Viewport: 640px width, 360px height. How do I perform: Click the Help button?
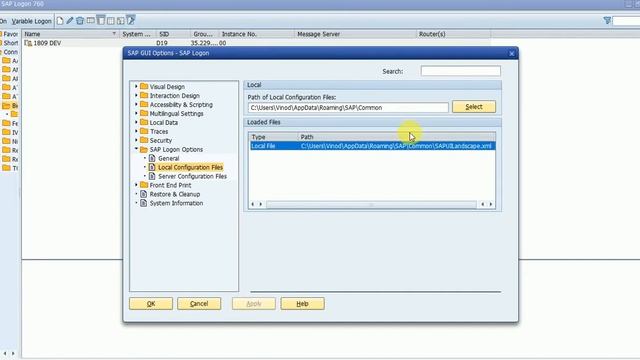click(302, 304)
